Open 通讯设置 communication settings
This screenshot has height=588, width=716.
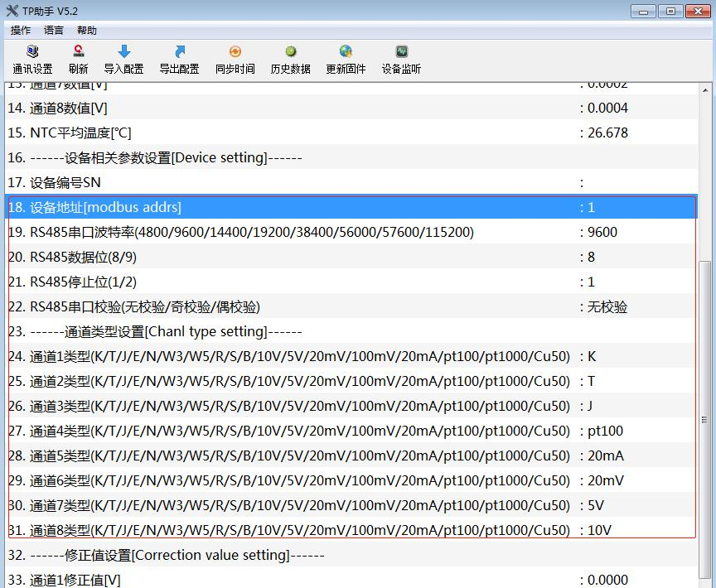coord(32,59)
